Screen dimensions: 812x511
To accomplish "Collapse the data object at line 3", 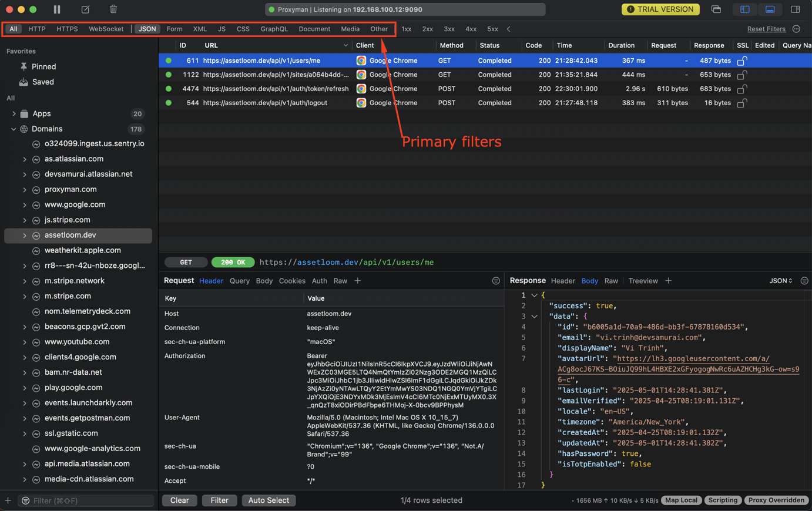I will point(534,317).
